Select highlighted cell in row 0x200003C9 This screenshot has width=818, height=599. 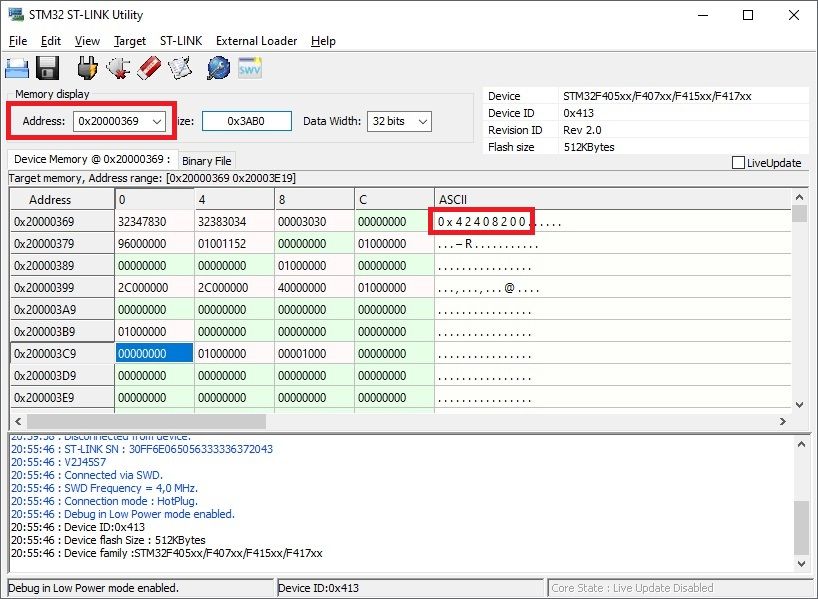point(154,353)
